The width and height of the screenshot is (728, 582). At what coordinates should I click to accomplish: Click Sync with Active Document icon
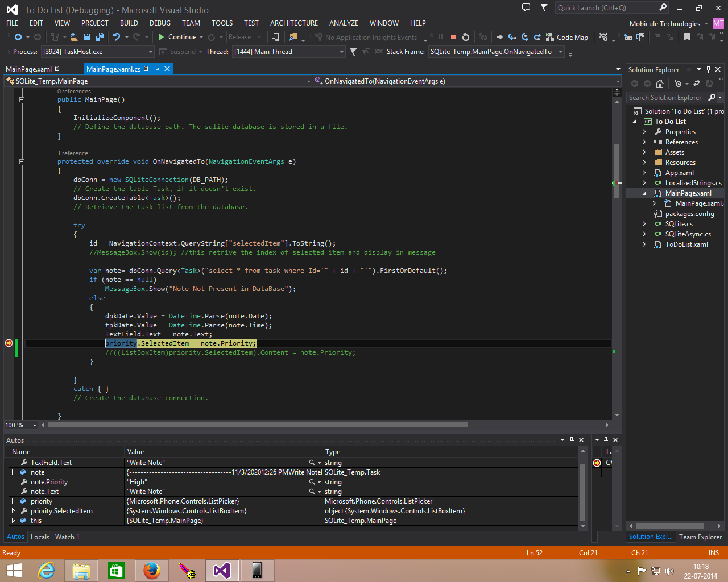point(697,84)
